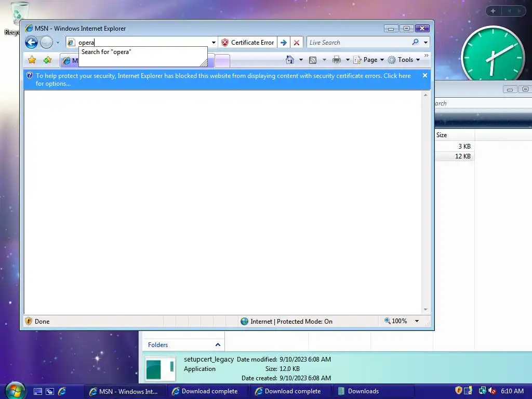Click the Live Search input box
Viewport: 532px width, 399px height.
click(x=358, y=43)
